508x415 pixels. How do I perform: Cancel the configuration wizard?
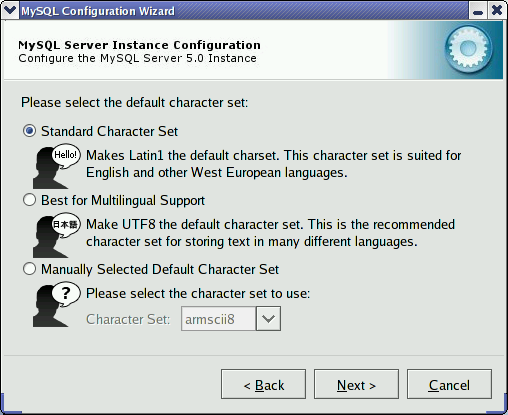(x=449, y=384)
